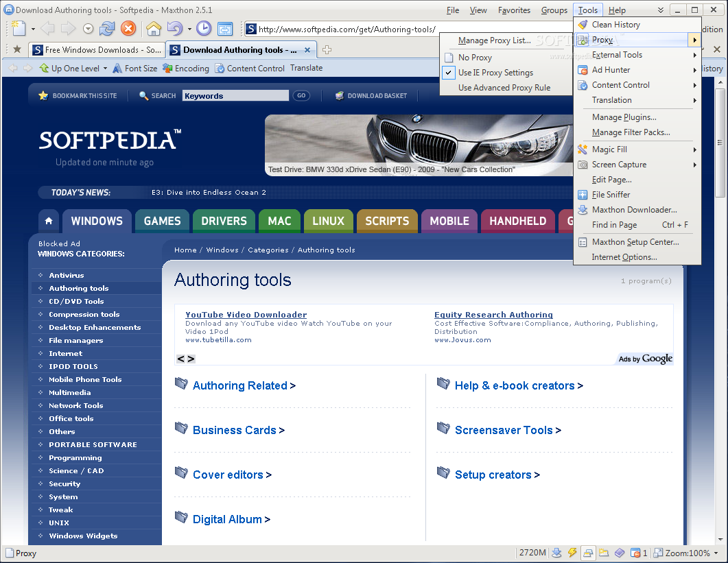Open the Favorites menu

pyautogui.click(x=514, y=10)
